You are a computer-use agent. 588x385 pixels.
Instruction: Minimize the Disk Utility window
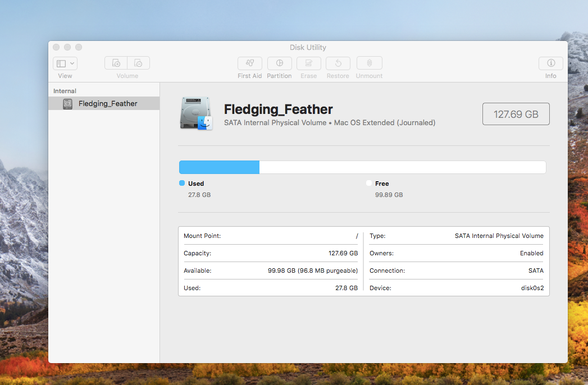tap(67, 47)
